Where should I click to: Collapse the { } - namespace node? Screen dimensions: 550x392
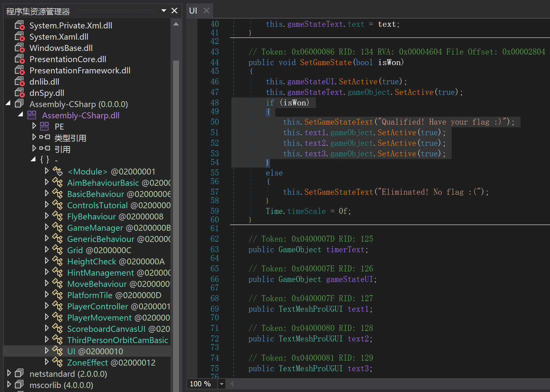(33, 159)
